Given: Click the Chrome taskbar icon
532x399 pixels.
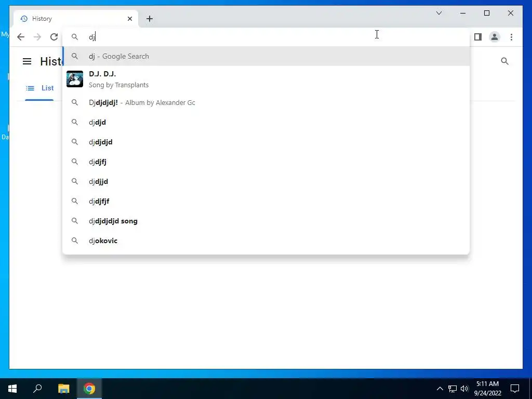Looking at the screenshot, I should tap(89, 389).
